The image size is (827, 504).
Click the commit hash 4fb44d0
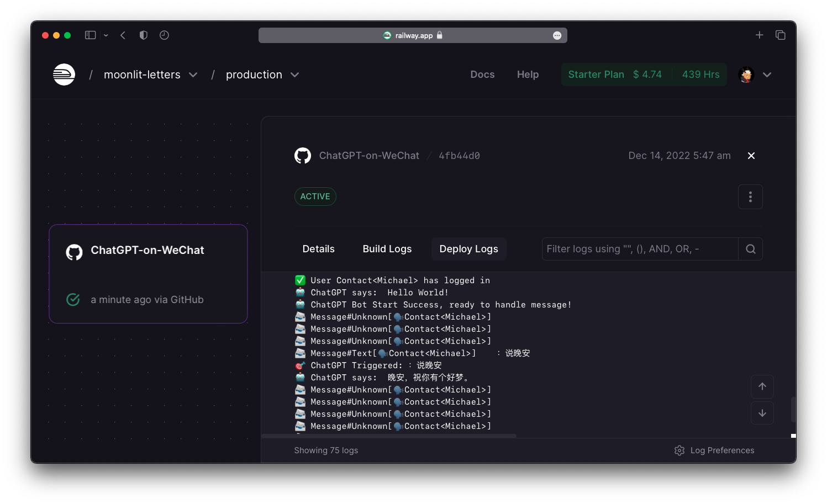(x=459, y=156)
